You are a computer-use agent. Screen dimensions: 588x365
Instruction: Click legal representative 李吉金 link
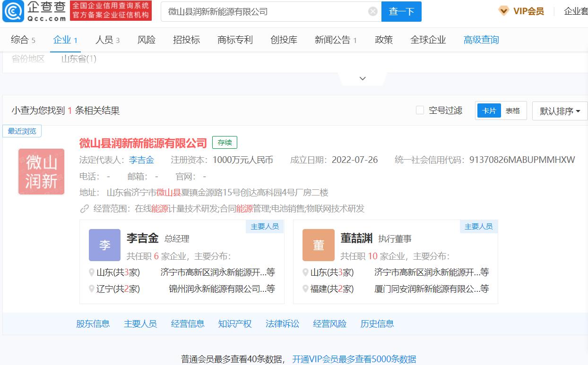point(141,160)
